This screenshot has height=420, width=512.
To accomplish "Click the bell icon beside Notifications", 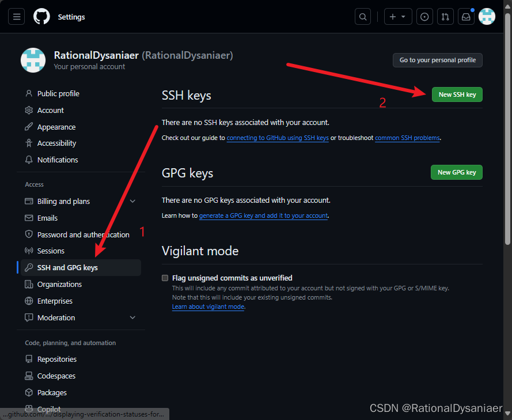I will coord(29,160).
